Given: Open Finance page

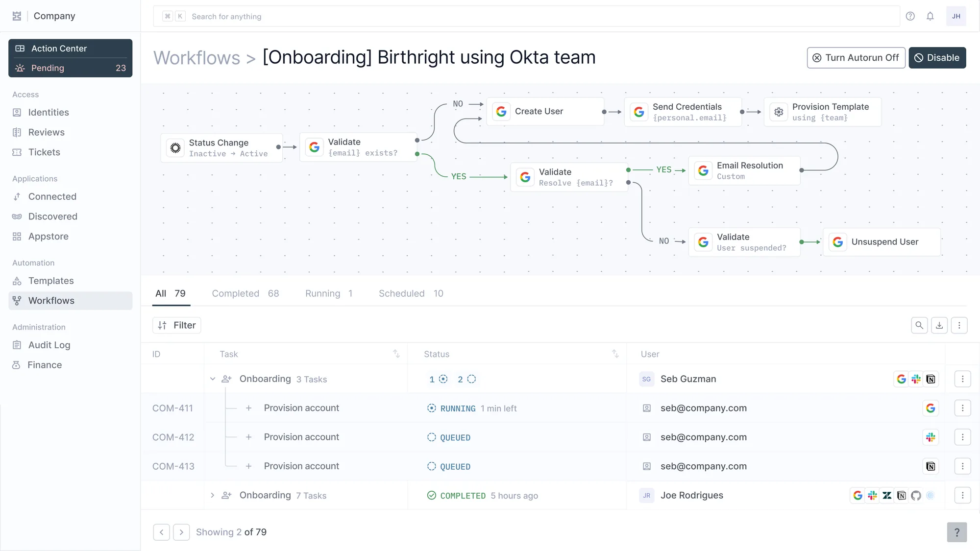Looking at the screenshot, I should tap(70, 365).
